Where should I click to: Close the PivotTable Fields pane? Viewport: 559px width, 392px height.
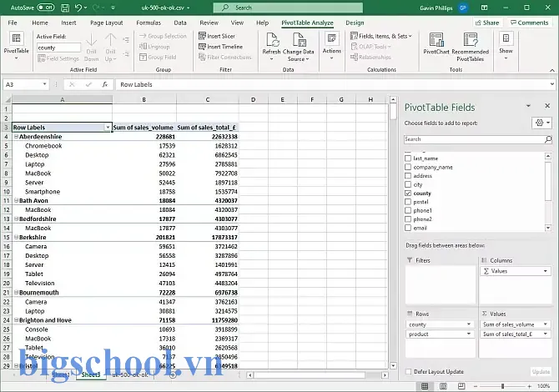[547, 106]
